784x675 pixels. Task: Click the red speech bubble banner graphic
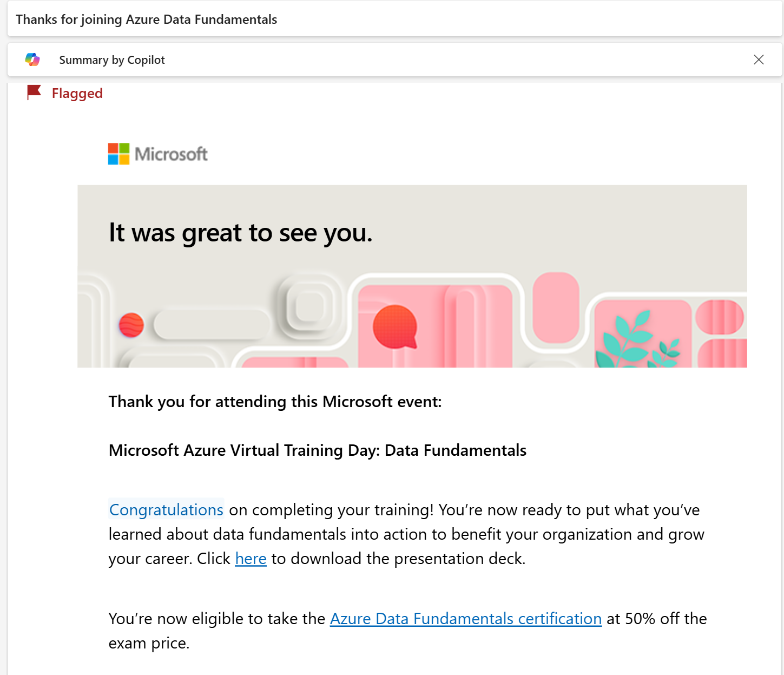click(395, 327)
